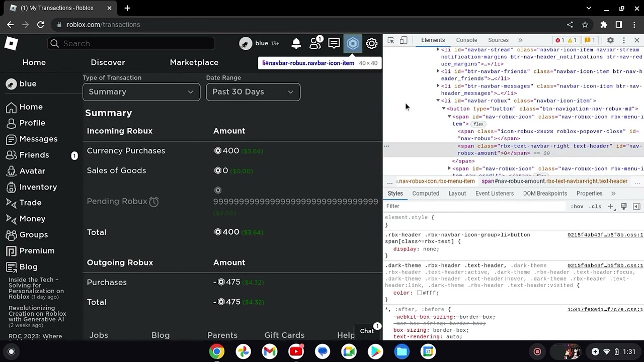644x362 pixels.
Task: Open Chrome from the shelf
Action: (x=217, y=351)
